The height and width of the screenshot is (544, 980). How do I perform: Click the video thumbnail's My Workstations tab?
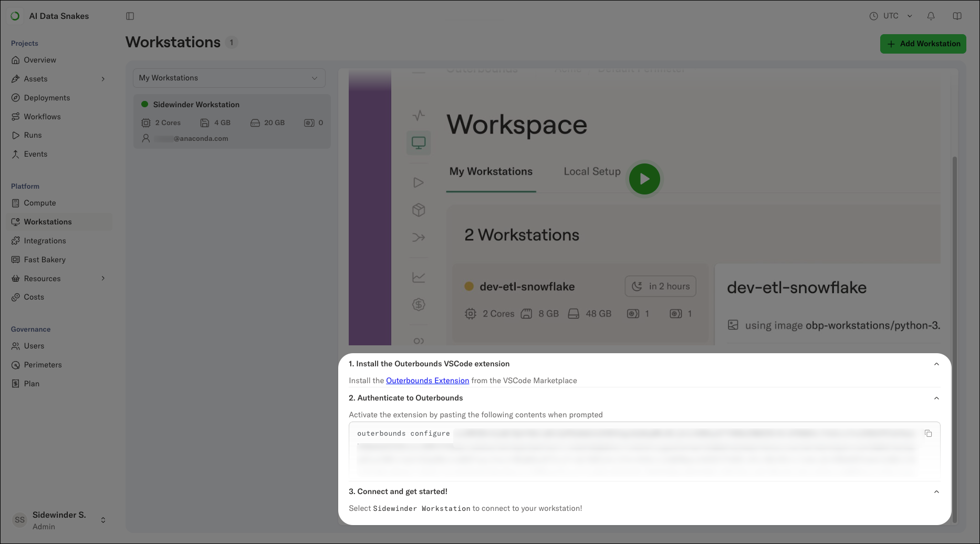point(491,171)
